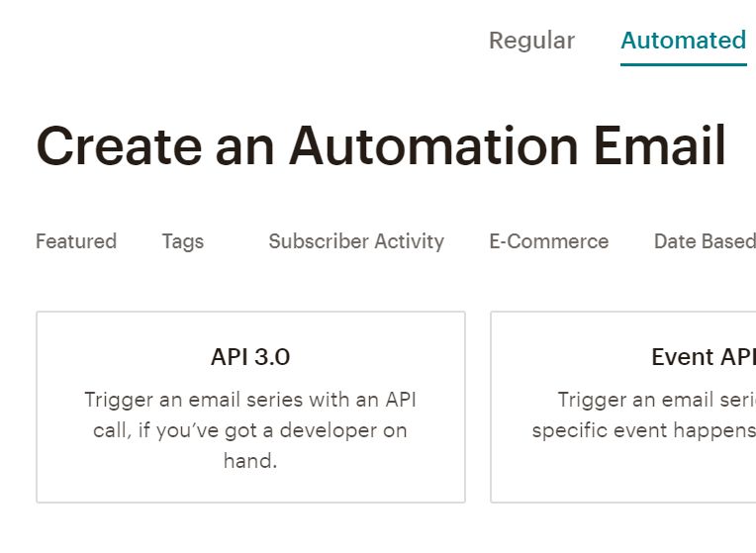This screenshot has height=553, width=756.
Task: Show E-Commerce automations
Action: point(548,241)
